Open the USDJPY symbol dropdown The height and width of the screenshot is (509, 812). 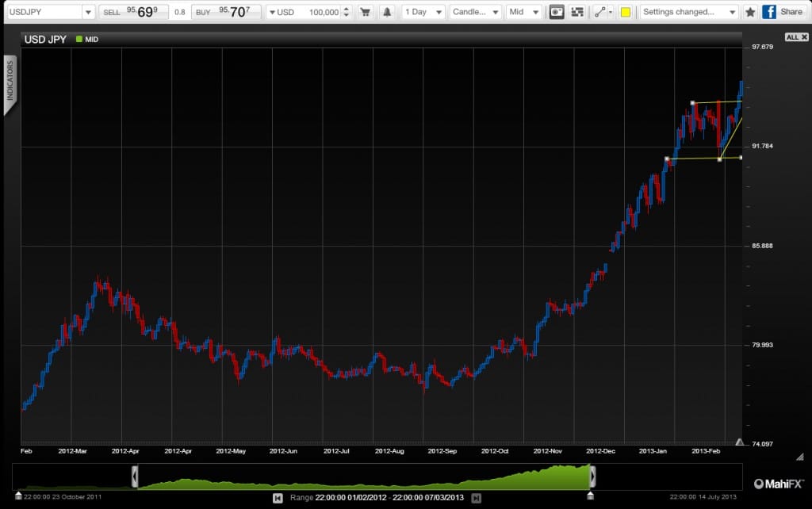49,12
